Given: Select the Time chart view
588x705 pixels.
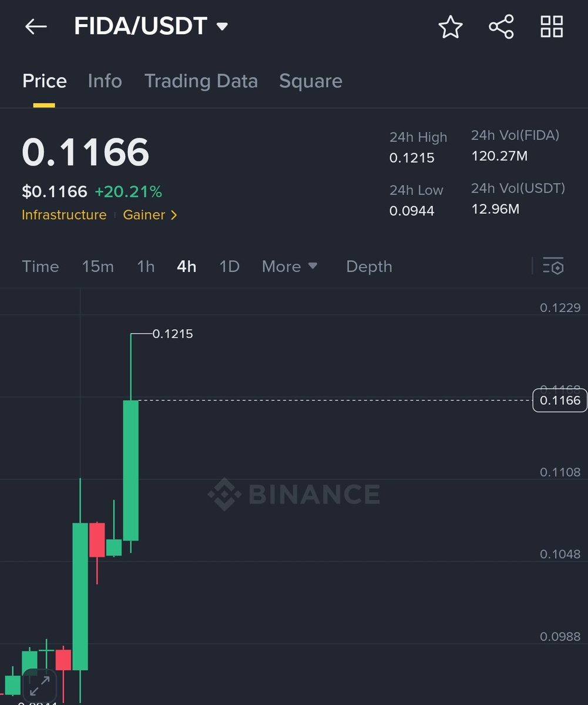Looking at the screenshot, I should (x=41, y=266).
